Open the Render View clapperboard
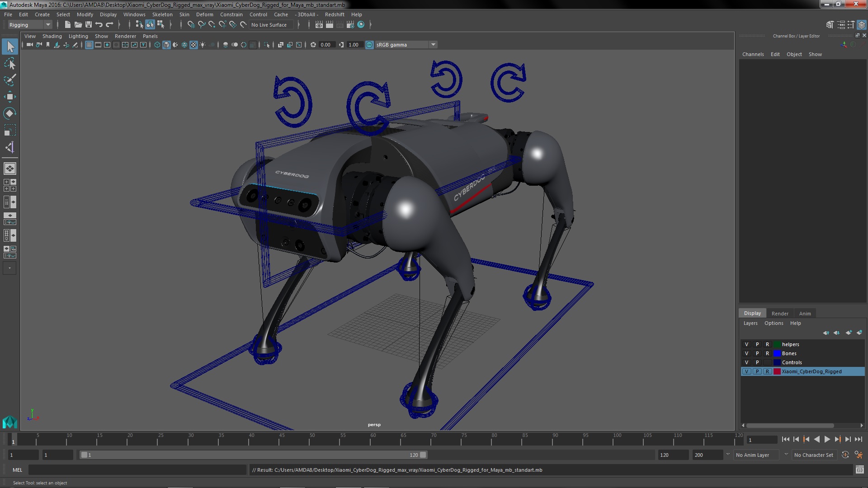Screen dimensions: 868x488 pos(319,25)
